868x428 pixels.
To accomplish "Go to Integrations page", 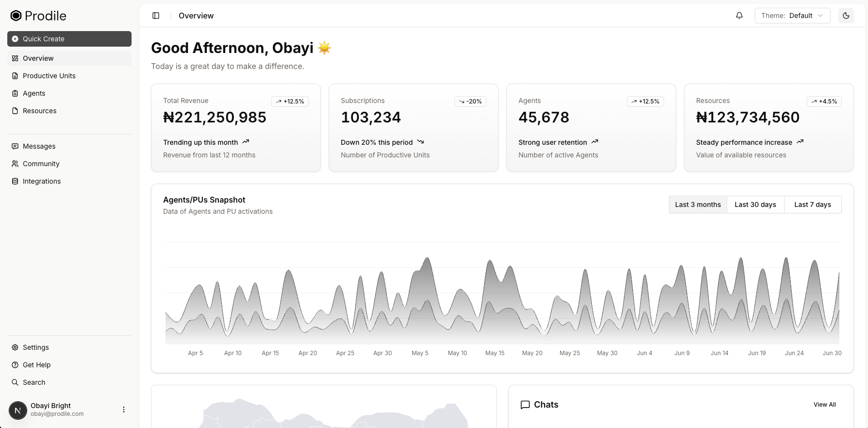I will [41, 181].
